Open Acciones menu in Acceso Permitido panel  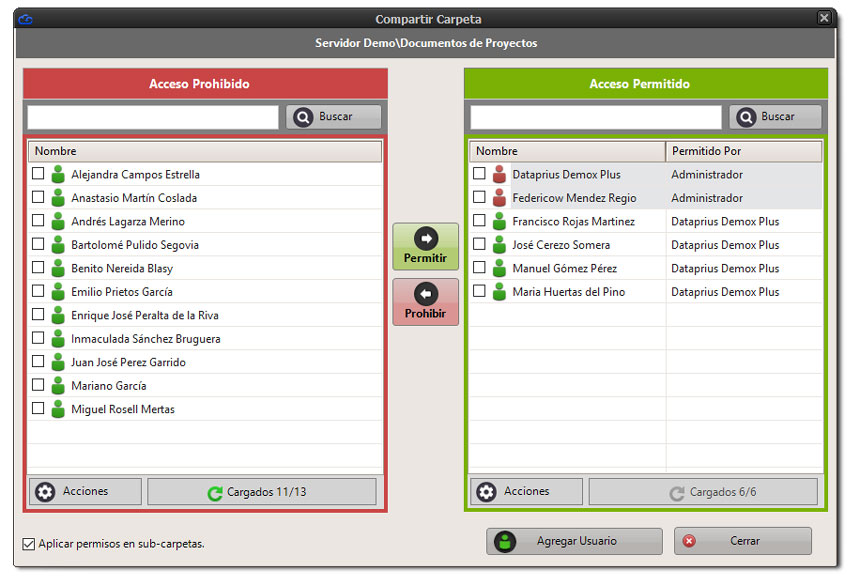(527, 492)
